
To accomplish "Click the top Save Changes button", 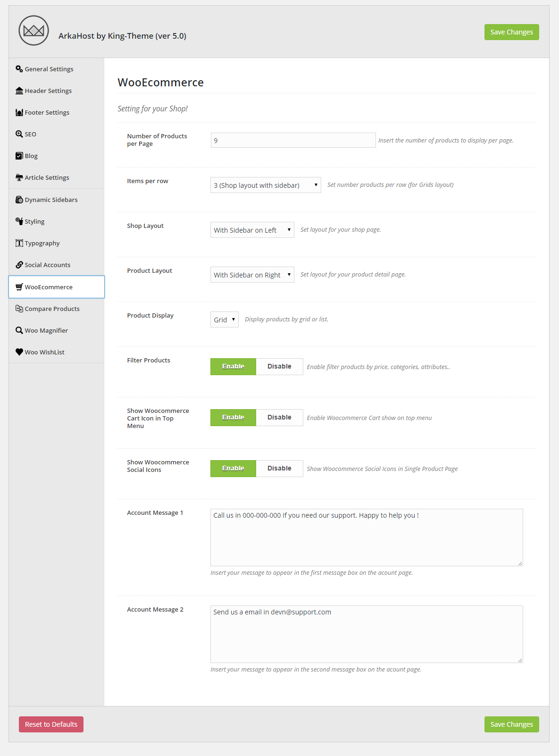I will pyautogui.click(x=511, y=32).
